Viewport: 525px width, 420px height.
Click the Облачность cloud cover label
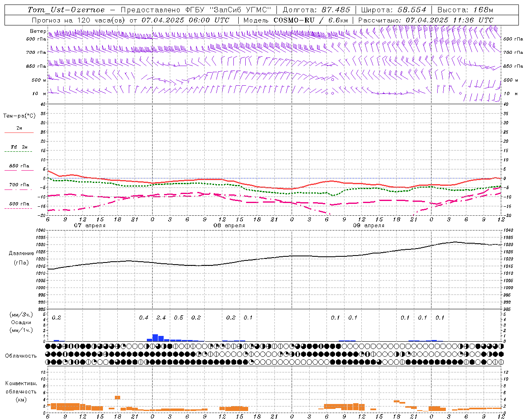click(21, 356)
